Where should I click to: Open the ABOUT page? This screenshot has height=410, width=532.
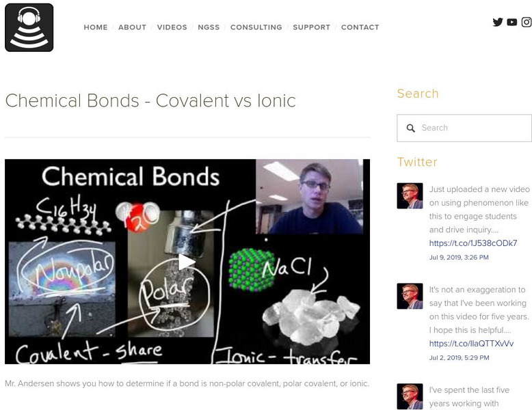132,27
